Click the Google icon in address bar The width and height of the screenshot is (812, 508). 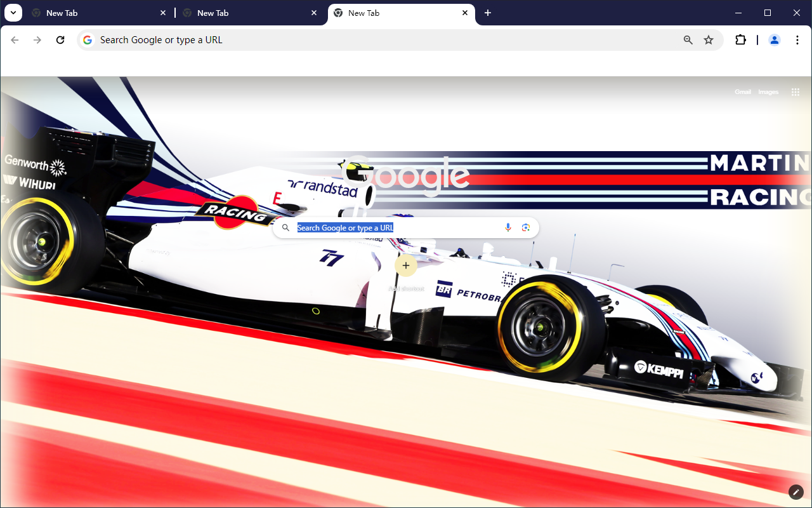point(88,40)
